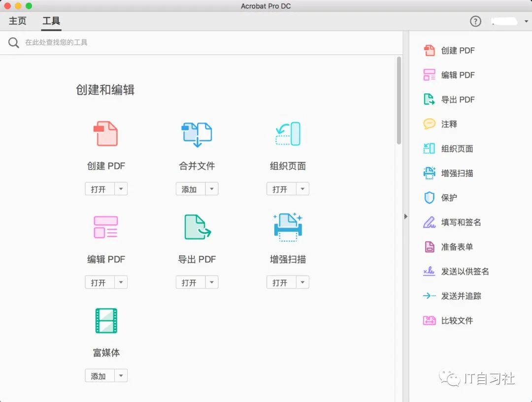Click 注释 label in right sidebar
This screenshot has height=402, width=532.
pos(449,124)
